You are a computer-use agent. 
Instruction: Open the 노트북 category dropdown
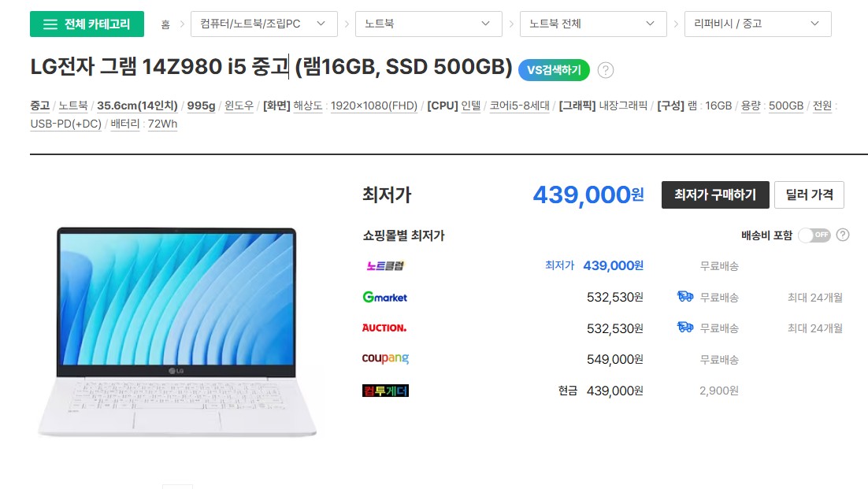(428, 24)
